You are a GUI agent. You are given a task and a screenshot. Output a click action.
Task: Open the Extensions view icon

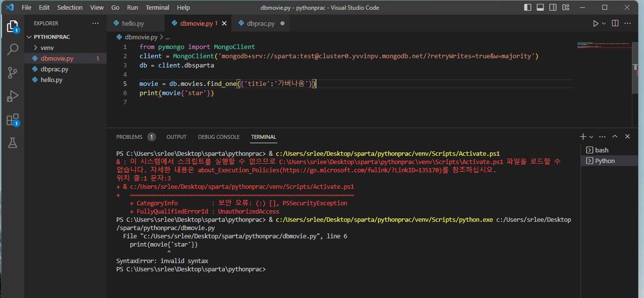tap(12, 119)
